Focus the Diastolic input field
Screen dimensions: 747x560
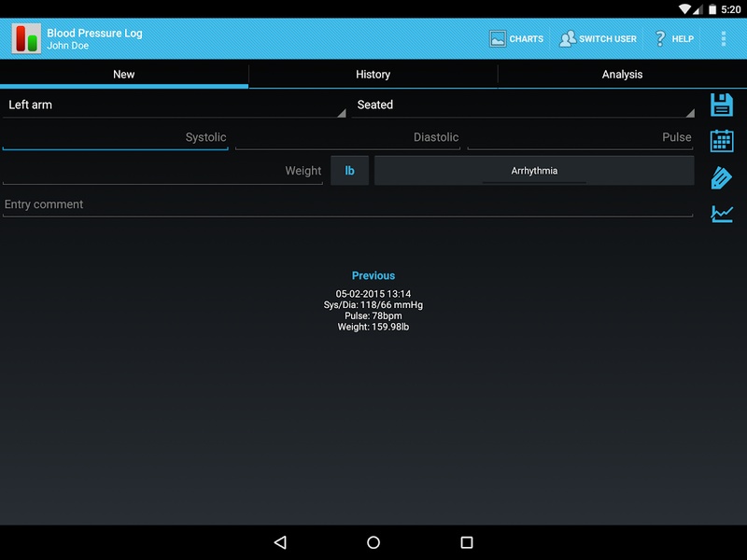pos(347,137)
